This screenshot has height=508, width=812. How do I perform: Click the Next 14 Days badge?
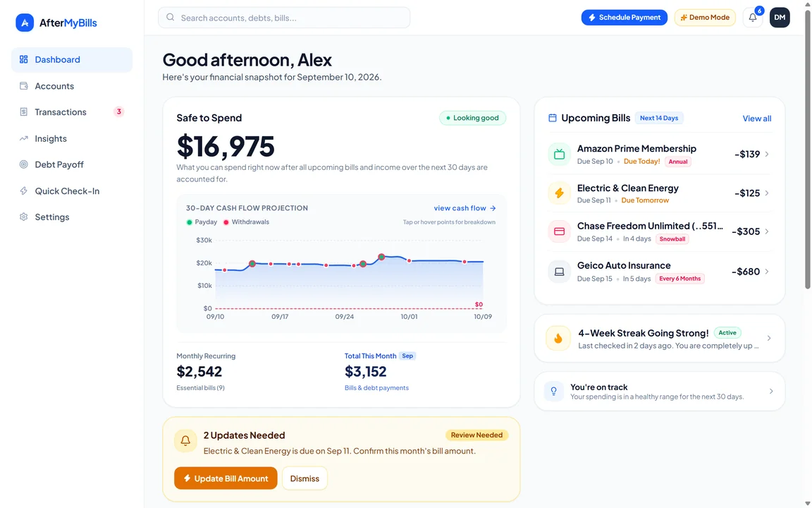[x=659, y=119]
